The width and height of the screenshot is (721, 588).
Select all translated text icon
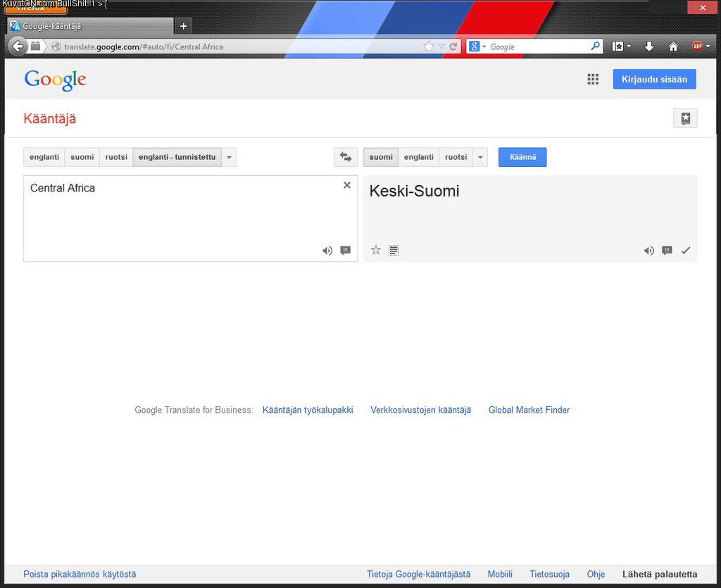pos(394,250)
